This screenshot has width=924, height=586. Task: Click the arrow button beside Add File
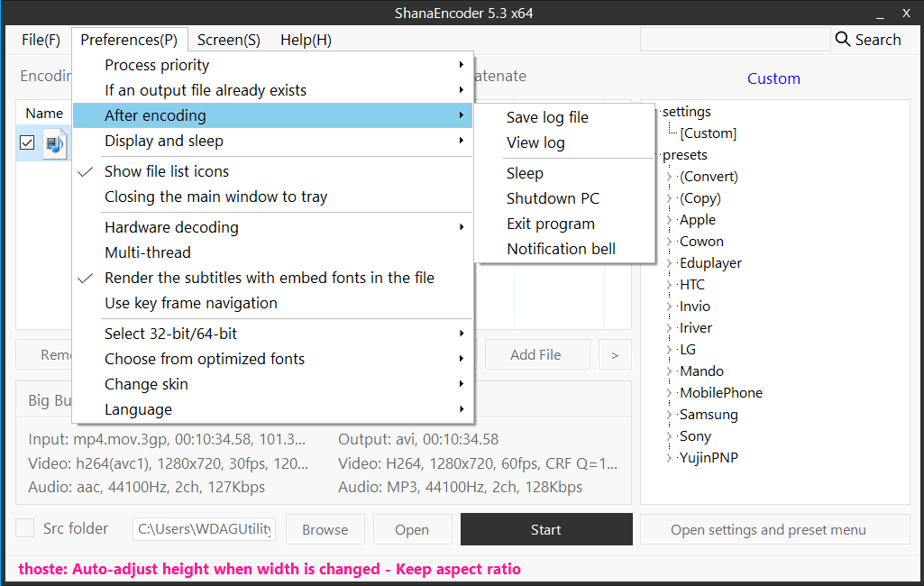(x=615, y=354)
